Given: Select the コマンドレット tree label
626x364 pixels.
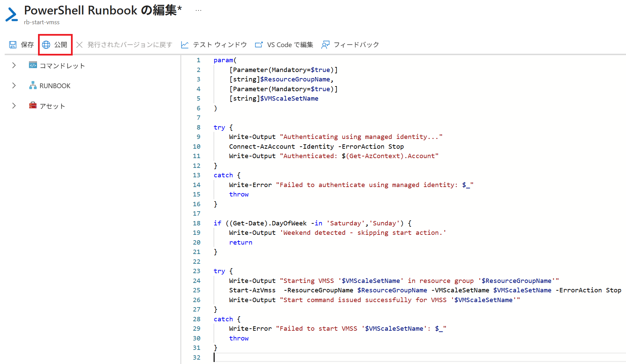Looking at the screenshot, I should [62, 66].
